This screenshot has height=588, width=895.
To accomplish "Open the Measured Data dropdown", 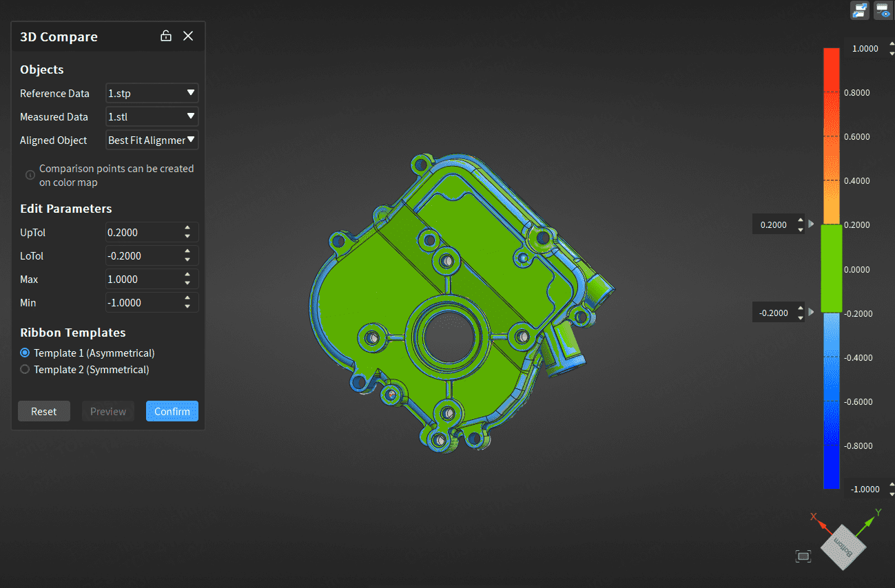I will (x=152, y=116).
